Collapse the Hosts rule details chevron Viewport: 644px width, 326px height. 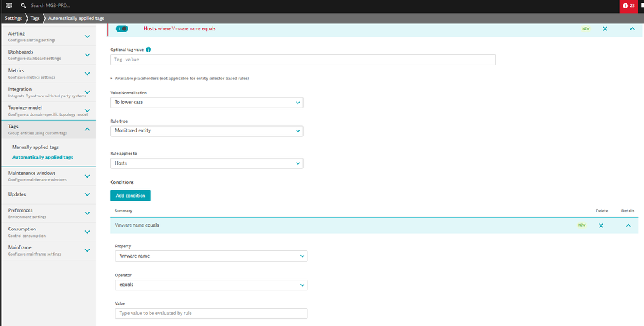point(631,29)
